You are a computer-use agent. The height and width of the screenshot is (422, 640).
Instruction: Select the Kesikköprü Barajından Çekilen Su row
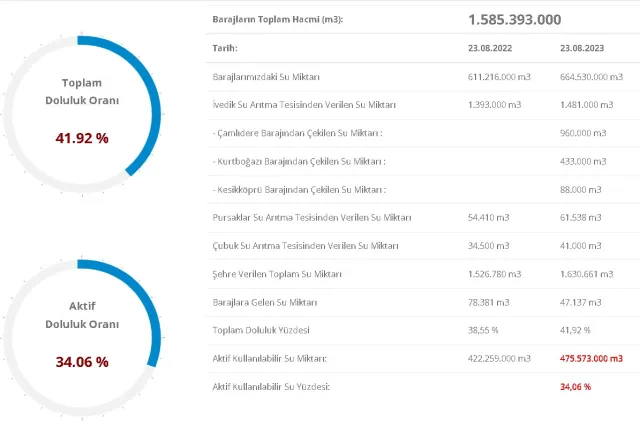299,188
